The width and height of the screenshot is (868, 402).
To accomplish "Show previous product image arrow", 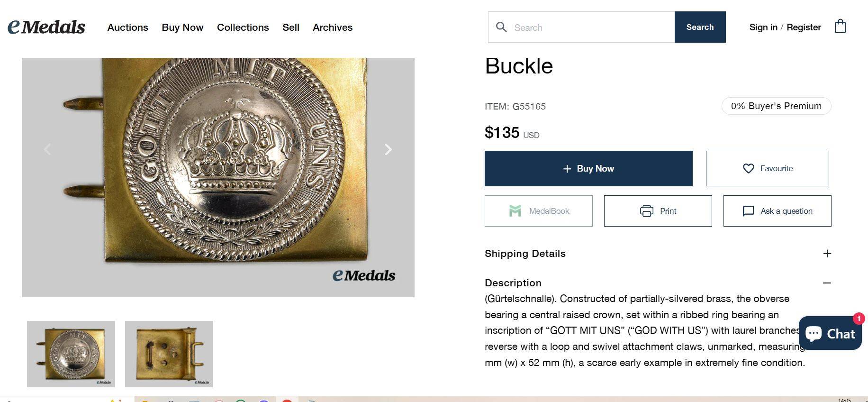I will 47,150.
